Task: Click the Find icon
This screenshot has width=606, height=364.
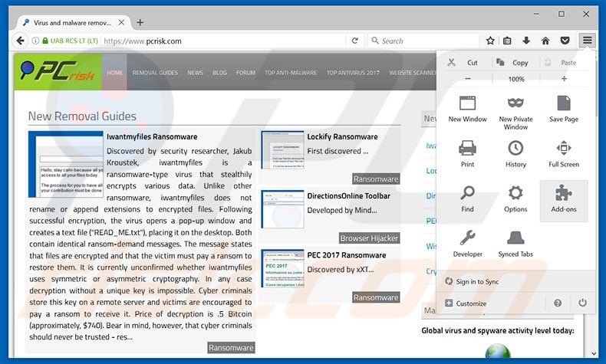Action: coord(467,198)
